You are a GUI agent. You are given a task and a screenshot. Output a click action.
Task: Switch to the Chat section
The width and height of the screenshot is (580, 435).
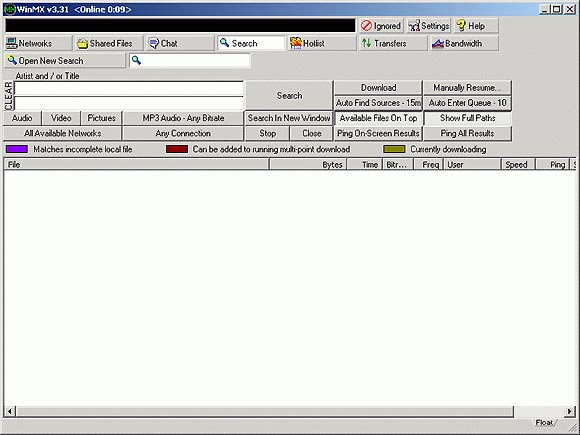click(x=180, y=43)
